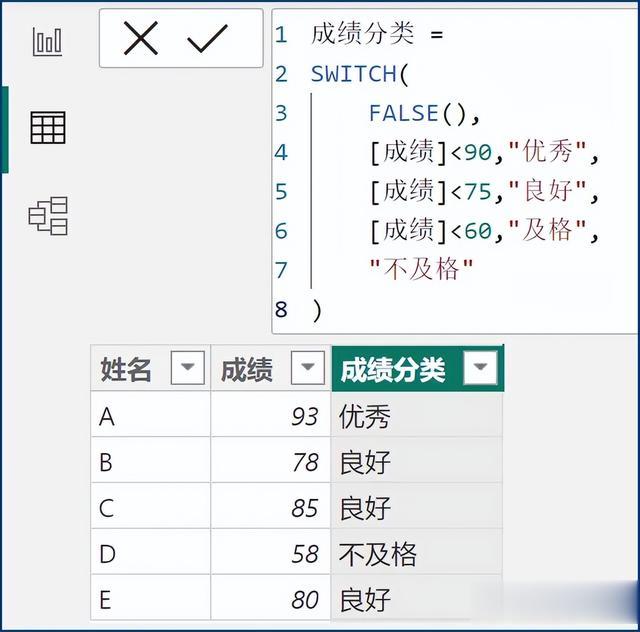
Task: Click closing parenthesis on line 8
Action: coord(317,310)
